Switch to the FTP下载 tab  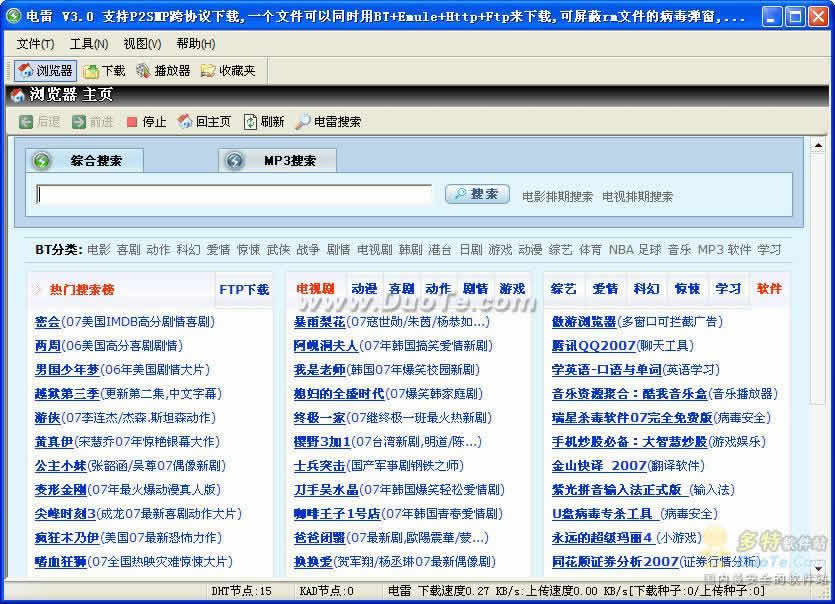(x=244, y=289)
